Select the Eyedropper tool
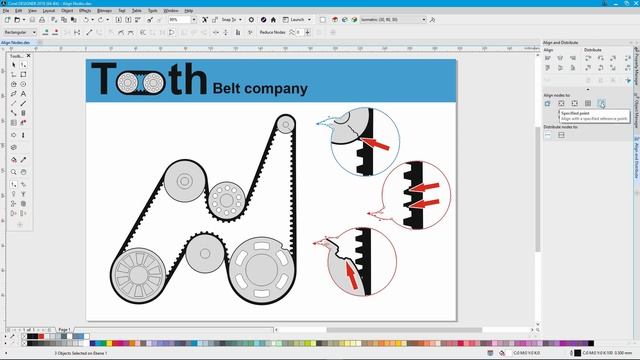This screenshot has width=640, height=360. 23,160
